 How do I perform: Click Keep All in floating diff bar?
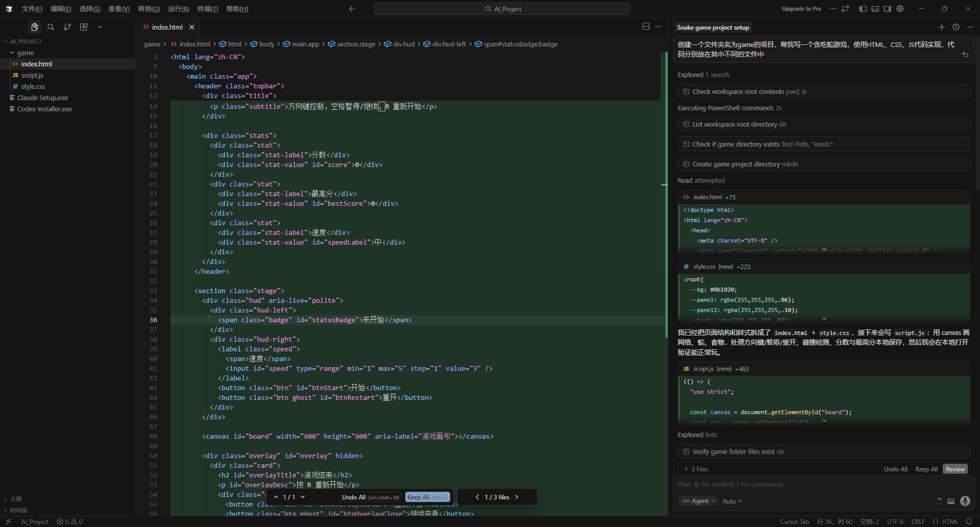(427, 497)
